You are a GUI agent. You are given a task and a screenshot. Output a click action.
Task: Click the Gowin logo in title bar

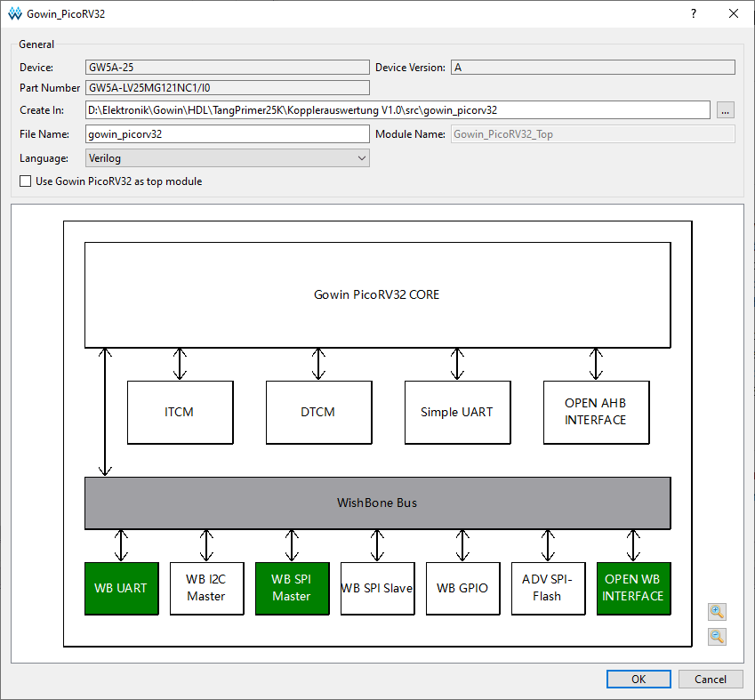click(x=15, y=13)
